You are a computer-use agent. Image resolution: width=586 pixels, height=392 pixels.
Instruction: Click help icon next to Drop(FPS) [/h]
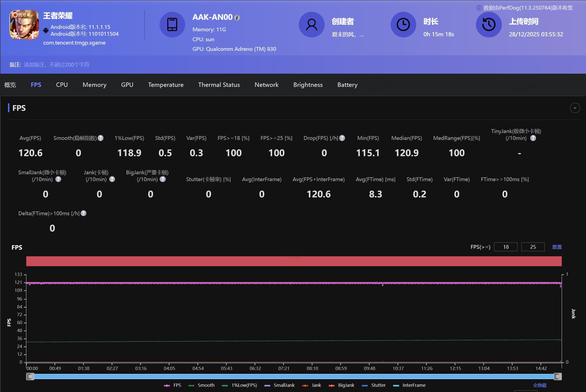click(x=342, y=138)
